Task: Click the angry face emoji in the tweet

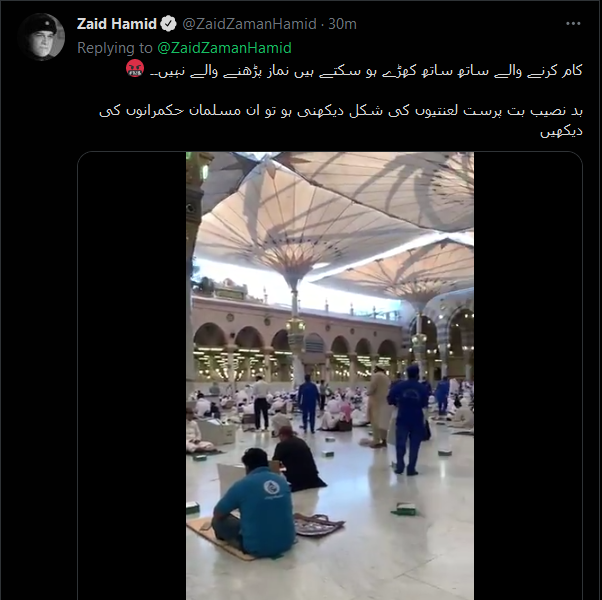Action: pos(135,68)
